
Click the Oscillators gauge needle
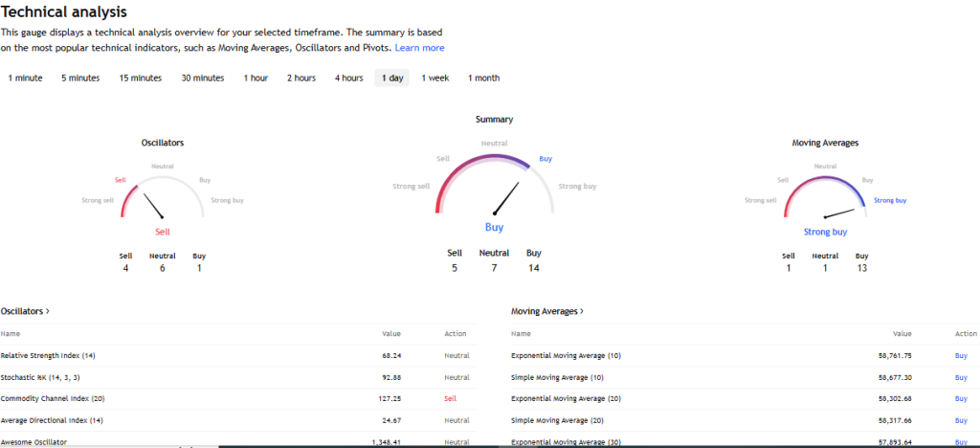pyautogui.click(x=153, y=206)
